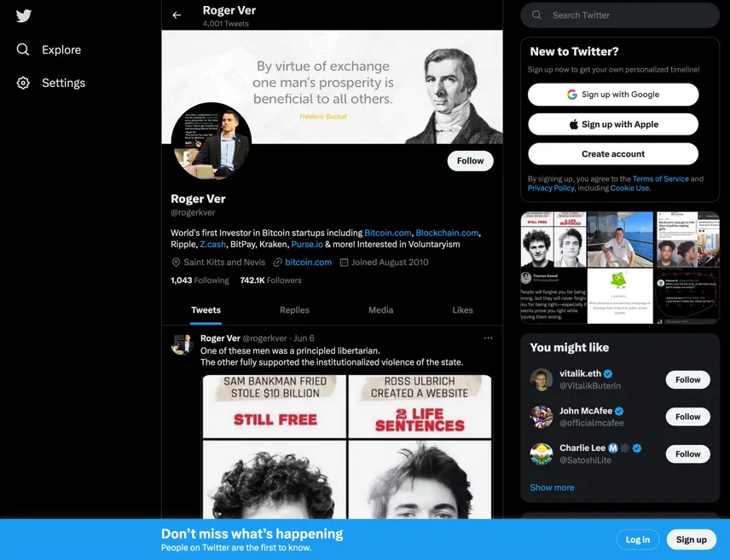Open the man on boat media thumbnail
This screenshot has width=730, height=560.
620,240
